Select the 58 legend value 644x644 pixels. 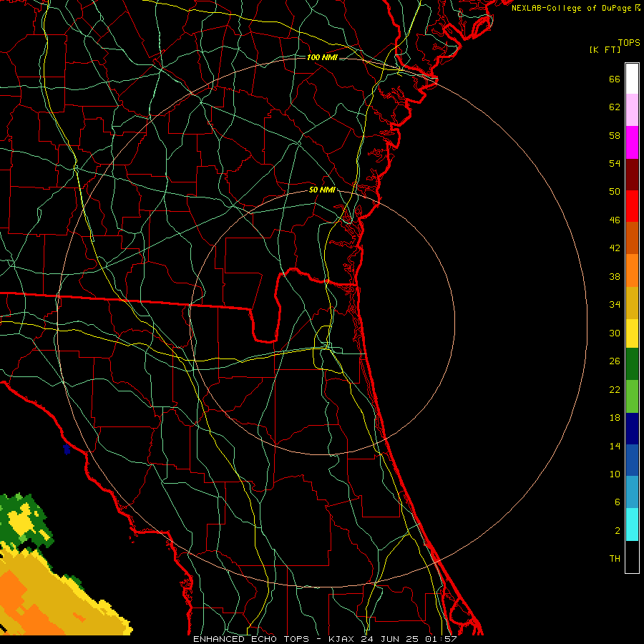pyautogui.click(x=615, y=135)
